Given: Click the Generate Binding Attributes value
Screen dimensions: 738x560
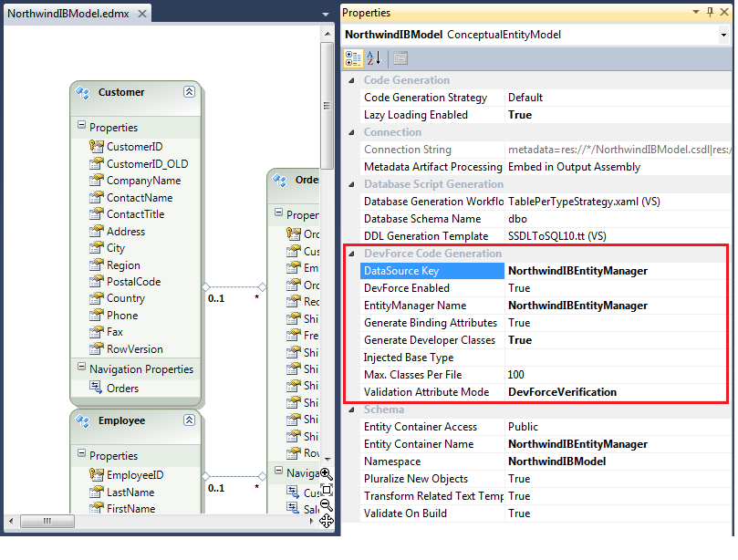Looking at the screenshot, I should click(x=519, y=323).
